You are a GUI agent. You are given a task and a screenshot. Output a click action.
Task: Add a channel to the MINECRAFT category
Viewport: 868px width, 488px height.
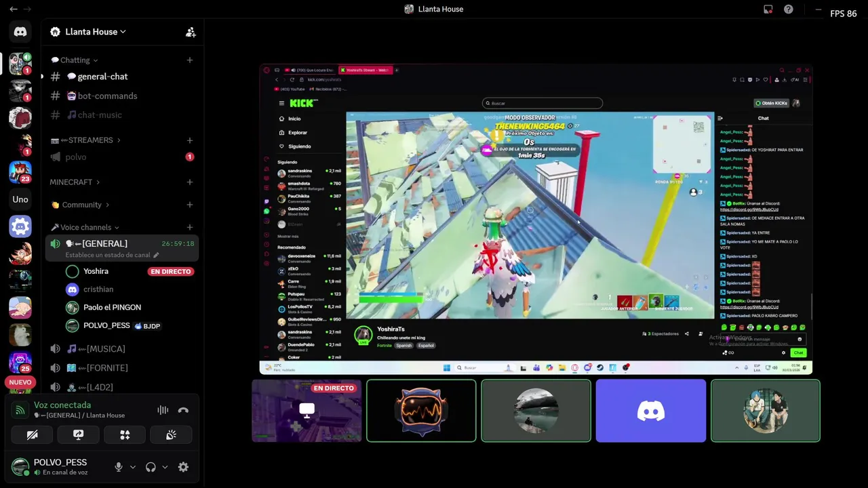pos(190,182)
